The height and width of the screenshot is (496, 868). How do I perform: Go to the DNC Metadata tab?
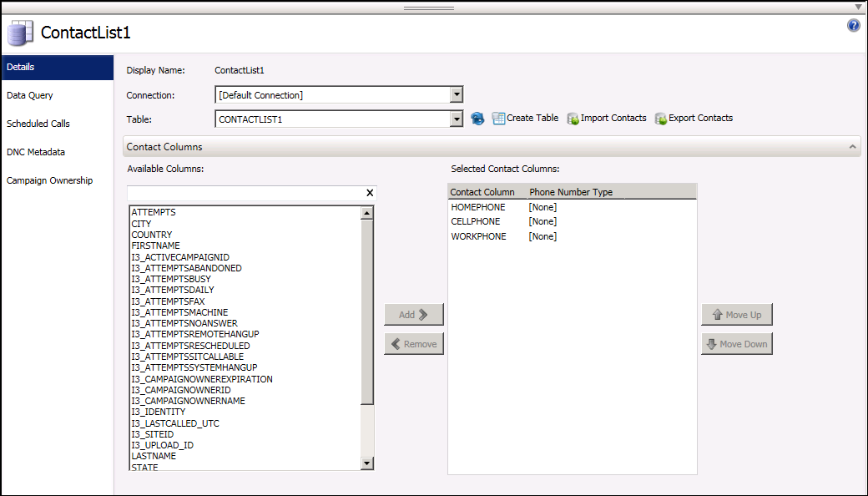click(x=36, y=152)
